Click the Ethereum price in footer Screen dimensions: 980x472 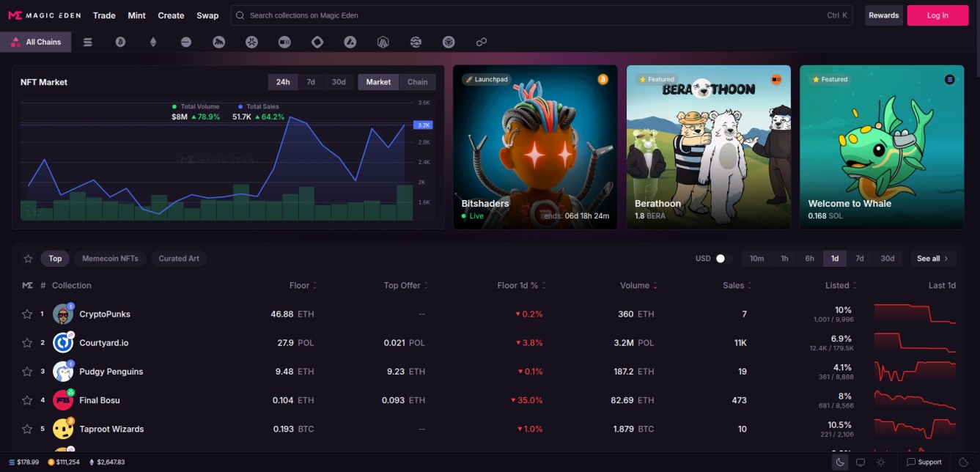(107, 462)
